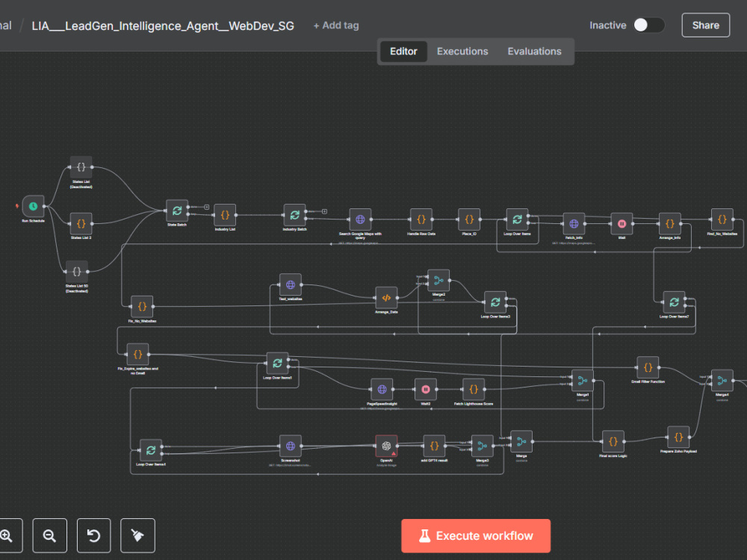Select the Prepare Zoho Payload node
747x560 pixels.
point(678,437)
